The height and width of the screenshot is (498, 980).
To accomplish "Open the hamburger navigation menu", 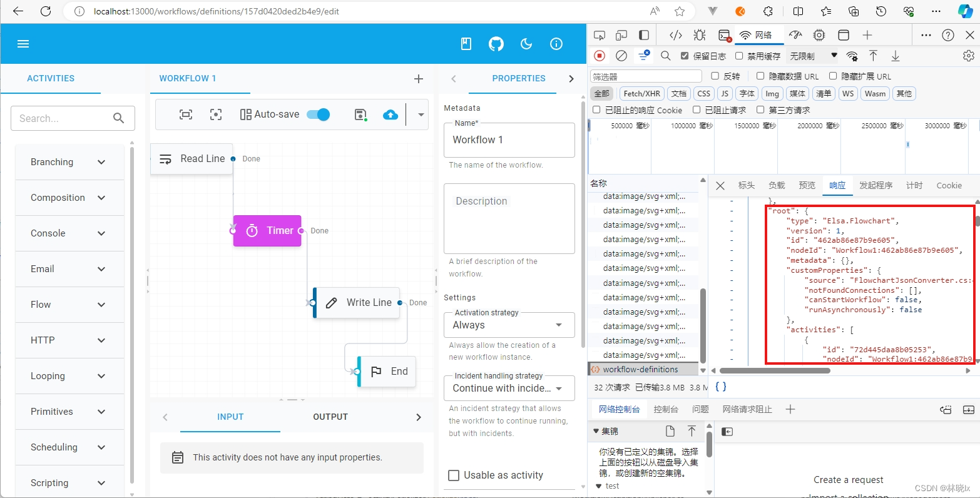I will pos(23,44).
